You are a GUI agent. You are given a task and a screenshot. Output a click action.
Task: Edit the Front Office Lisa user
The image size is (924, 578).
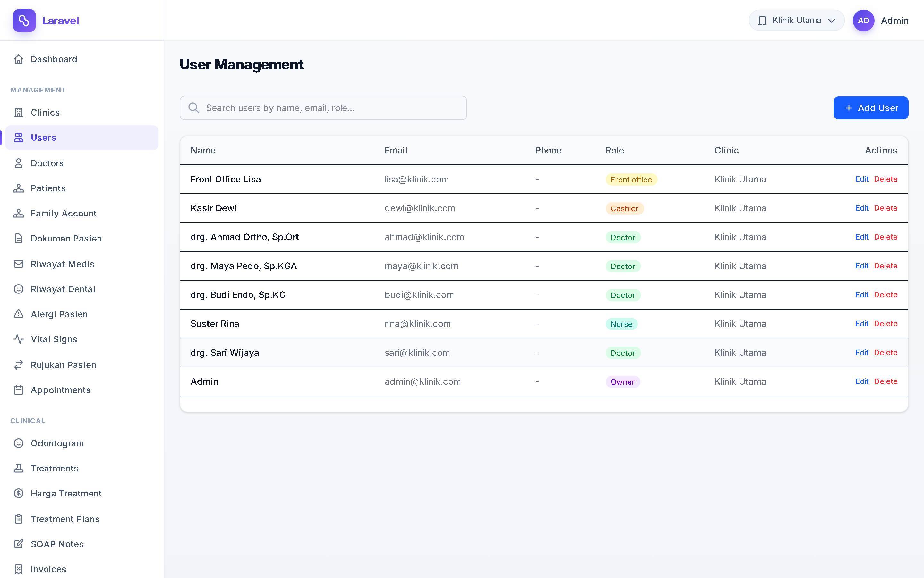tap(862, 179)
